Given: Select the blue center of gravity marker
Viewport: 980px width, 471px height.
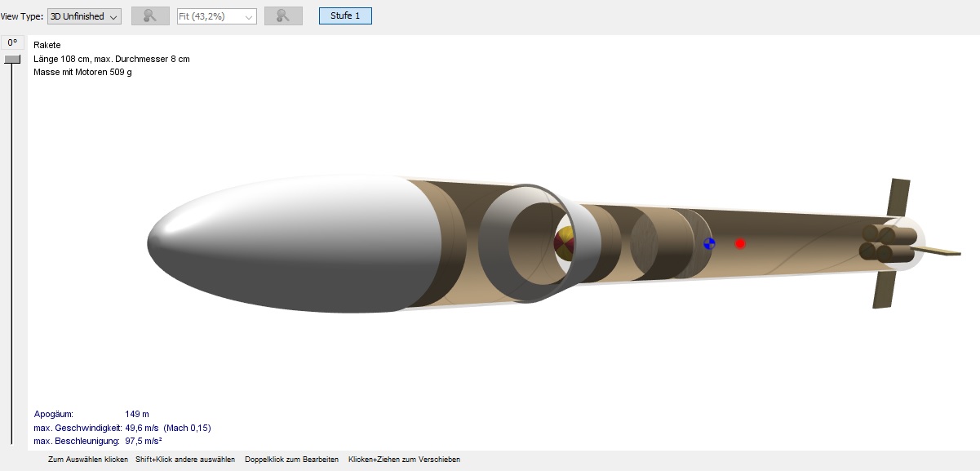Looking at the screenshot, I should tap(709, 243).
